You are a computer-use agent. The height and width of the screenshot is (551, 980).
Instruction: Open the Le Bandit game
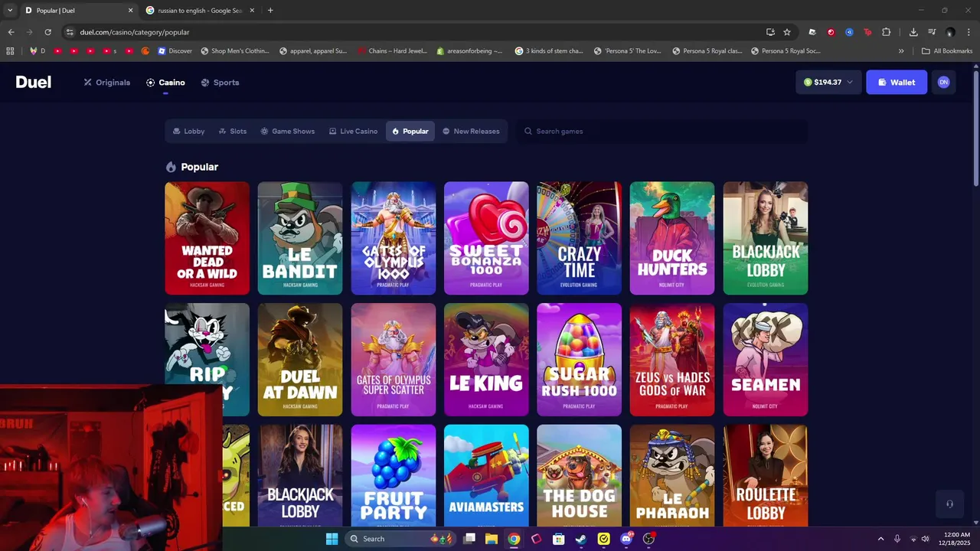coord(300,238)
